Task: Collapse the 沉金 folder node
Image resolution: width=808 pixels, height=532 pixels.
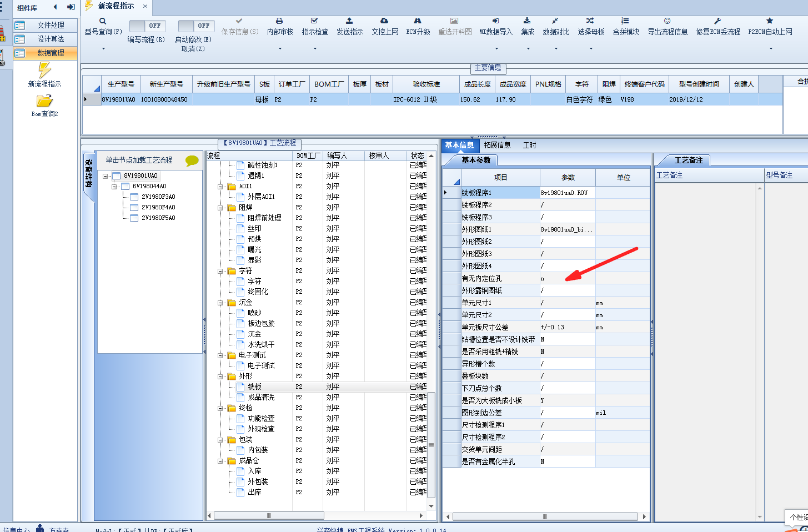Action: pos(221,303)
